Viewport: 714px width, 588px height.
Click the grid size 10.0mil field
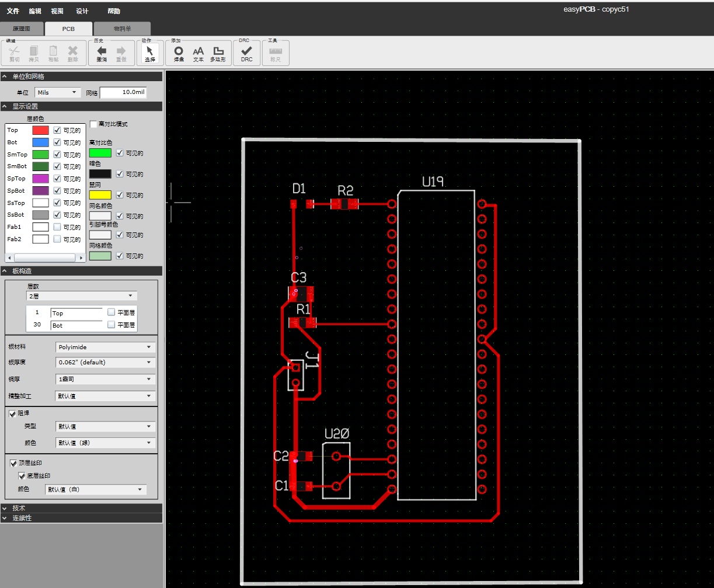pos(123,92)
